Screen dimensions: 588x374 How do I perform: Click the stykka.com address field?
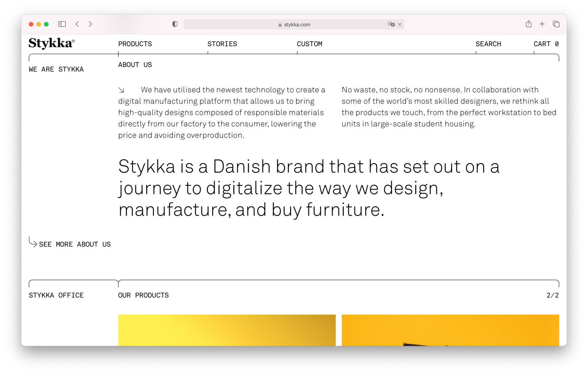coord(294,24)
